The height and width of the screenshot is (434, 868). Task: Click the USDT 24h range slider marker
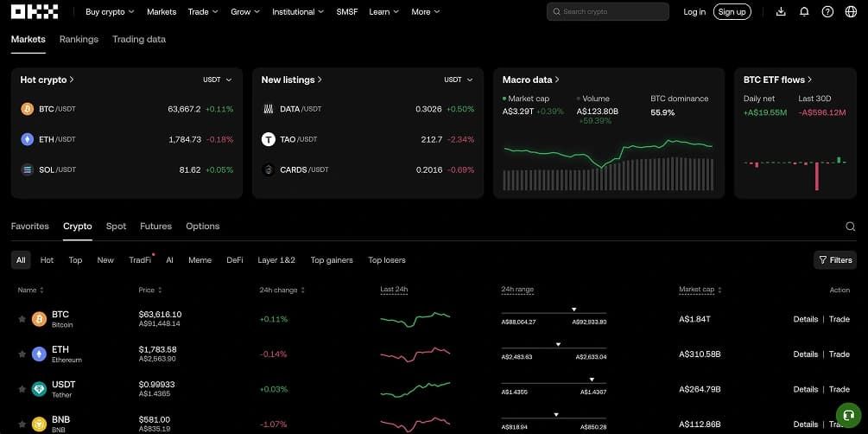pyautogui.click(x=592, y=380)
